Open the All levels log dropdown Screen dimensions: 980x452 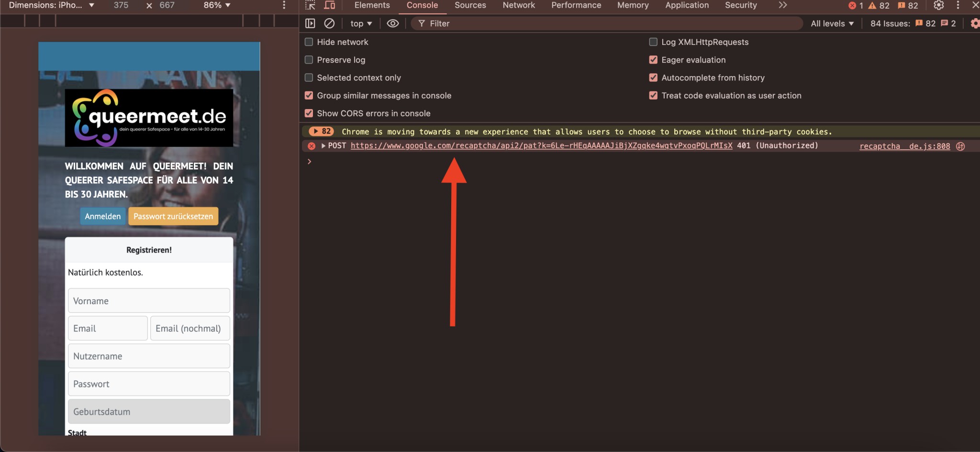pos(832,23)
